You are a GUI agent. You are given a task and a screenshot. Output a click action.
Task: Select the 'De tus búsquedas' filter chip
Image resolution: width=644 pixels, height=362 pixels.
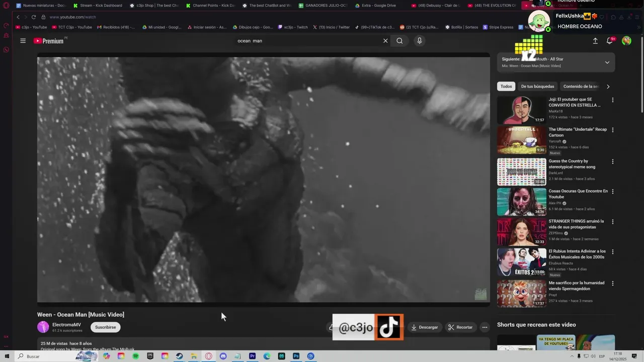click(x=537, y=86)
